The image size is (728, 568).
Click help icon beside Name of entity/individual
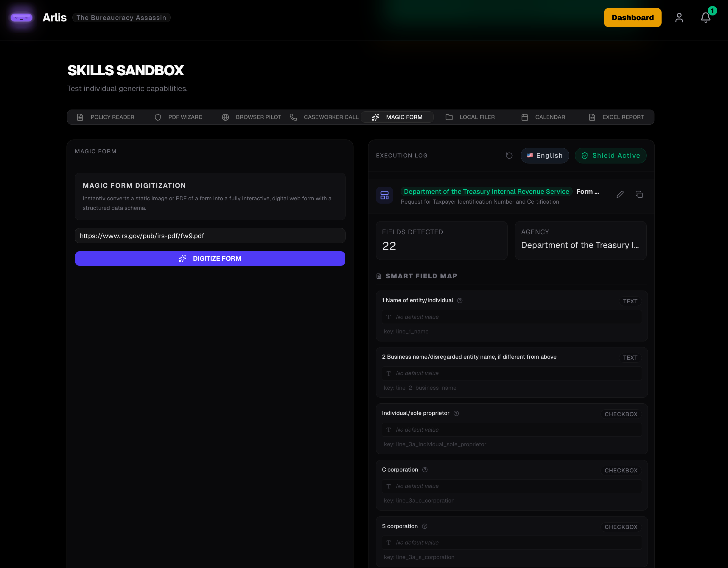[460, 300]
